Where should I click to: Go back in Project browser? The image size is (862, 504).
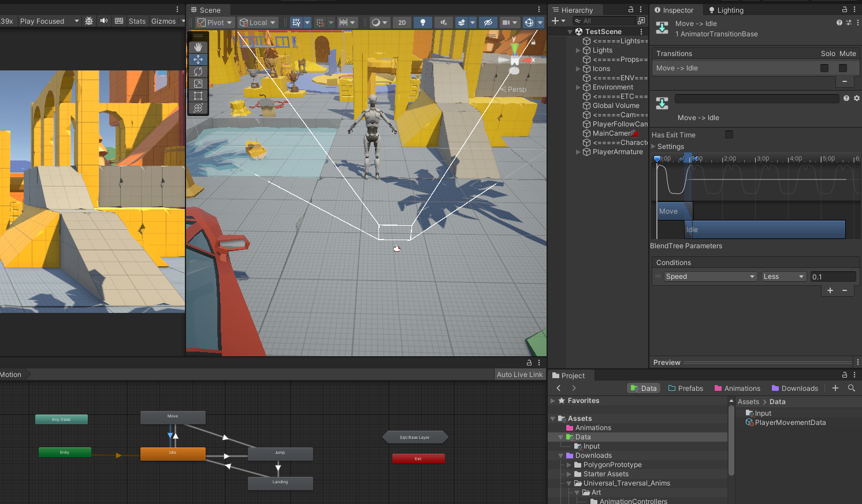(x=559, y=388)
